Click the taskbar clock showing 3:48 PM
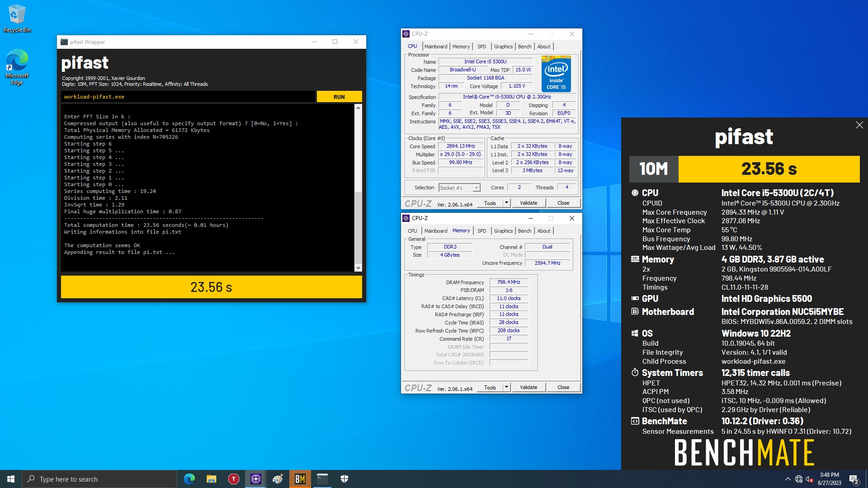The image size is (868, 488). [x=829, y=479]
